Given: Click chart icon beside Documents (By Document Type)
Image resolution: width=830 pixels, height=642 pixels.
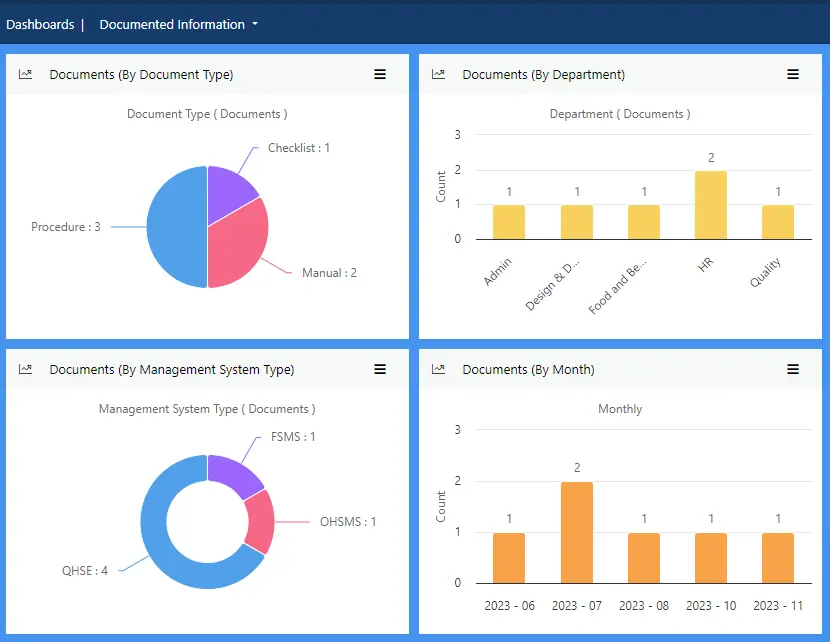Looking at the screenshot, I should pyautogui.click(x=26, y=74).
